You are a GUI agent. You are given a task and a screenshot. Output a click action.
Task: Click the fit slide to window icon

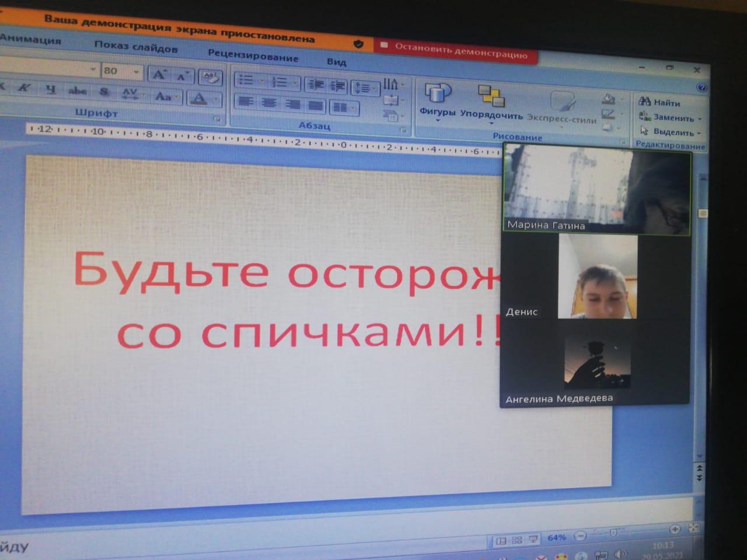[693, 528]
